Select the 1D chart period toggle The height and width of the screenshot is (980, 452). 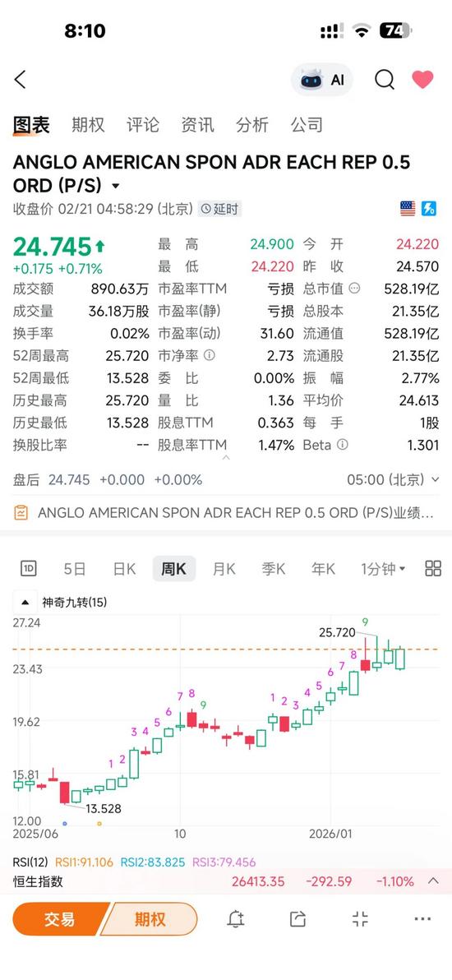29,569
